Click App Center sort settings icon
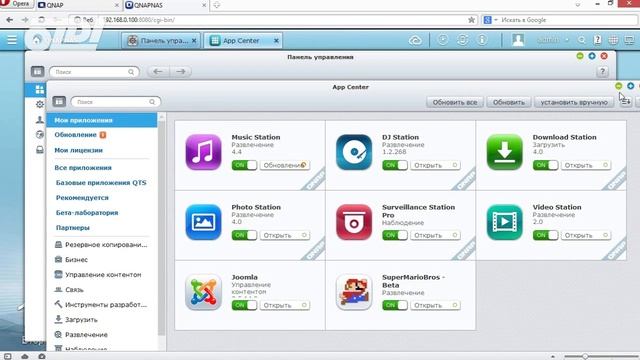 [x=626, y=102]
